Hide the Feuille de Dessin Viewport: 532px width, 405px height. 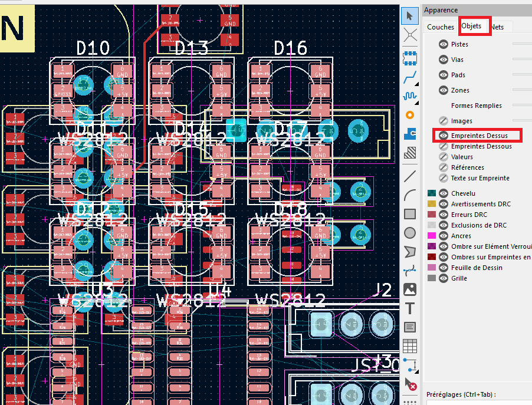pos(443,267)
